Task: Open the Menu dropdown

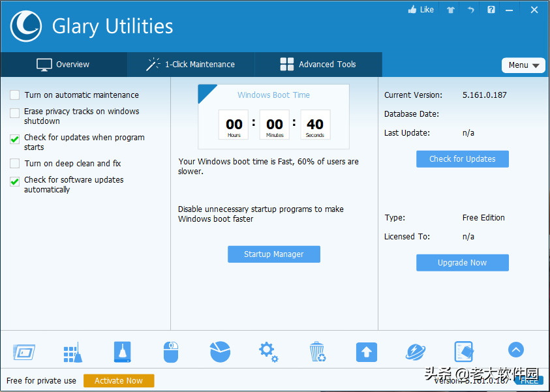Action: [x=523, y=65]
